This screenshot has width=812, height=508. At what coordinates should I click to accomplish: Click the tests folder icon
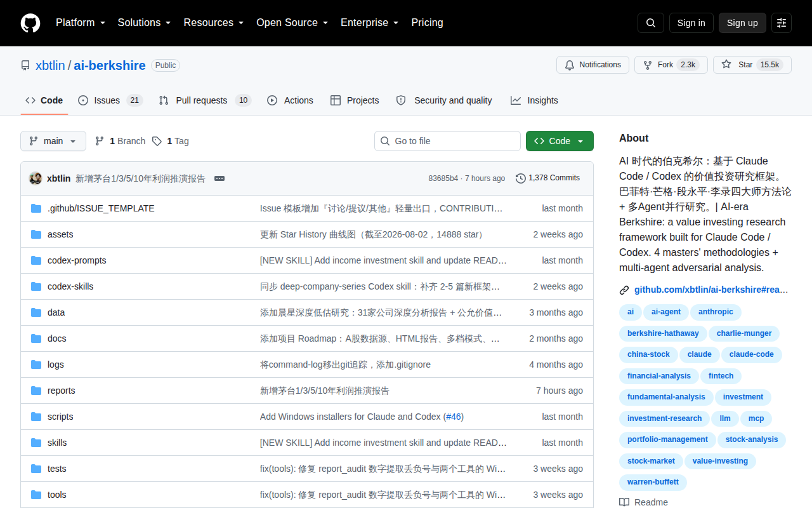coord(36,469)
